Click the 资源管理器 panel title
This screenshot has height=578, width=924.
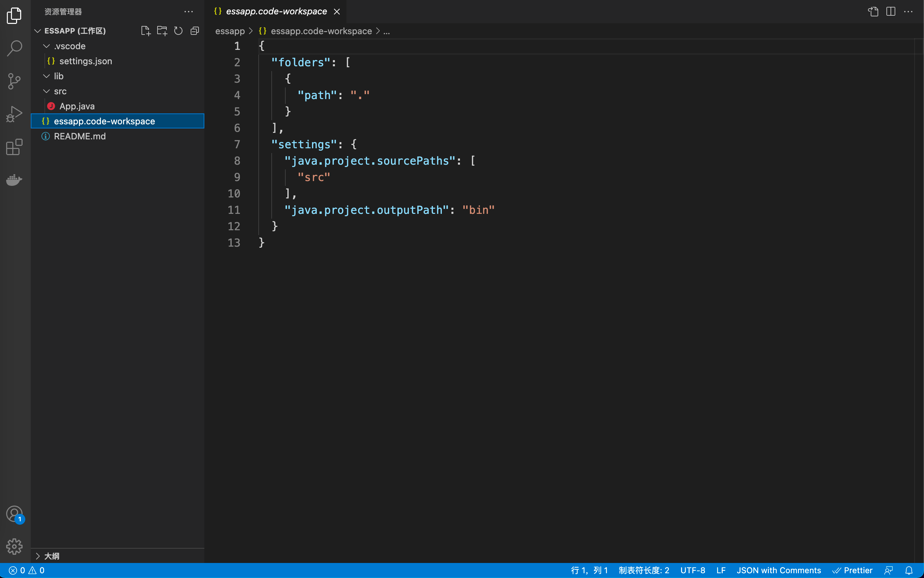pyautogui.click(x=63, y=12)
